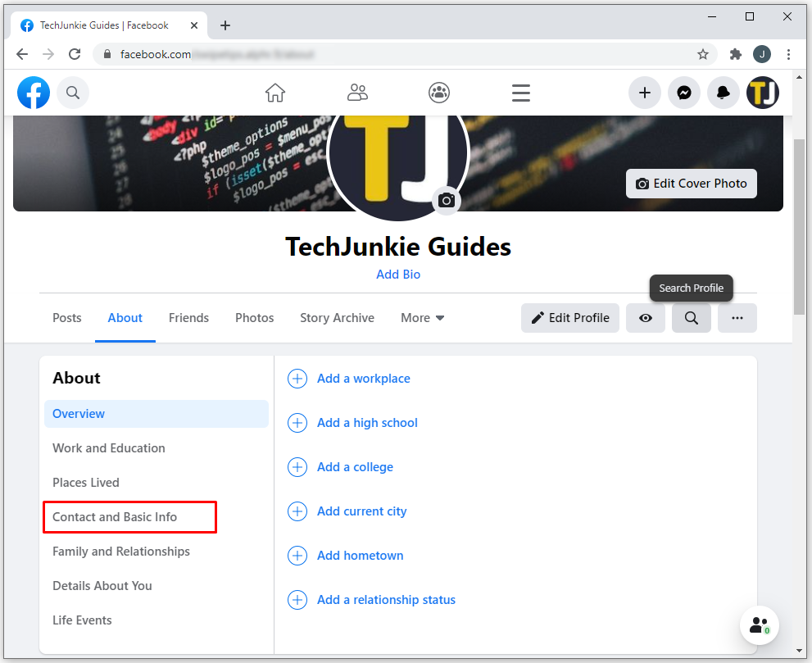Open the Groups icon in top bar
The height and width of the screenshot is (663, 812).
[x=439, y=93]
